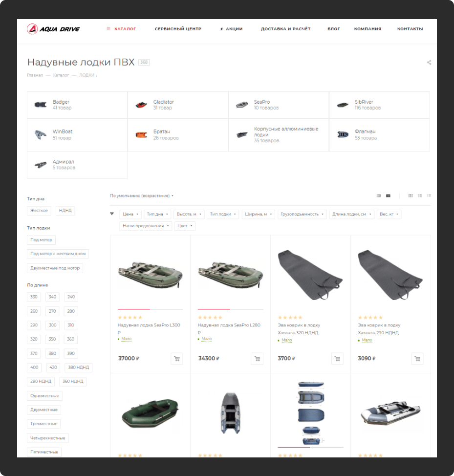Toggle the НДНД bottom type filter

pyautogui.click(x=65, y=211)
